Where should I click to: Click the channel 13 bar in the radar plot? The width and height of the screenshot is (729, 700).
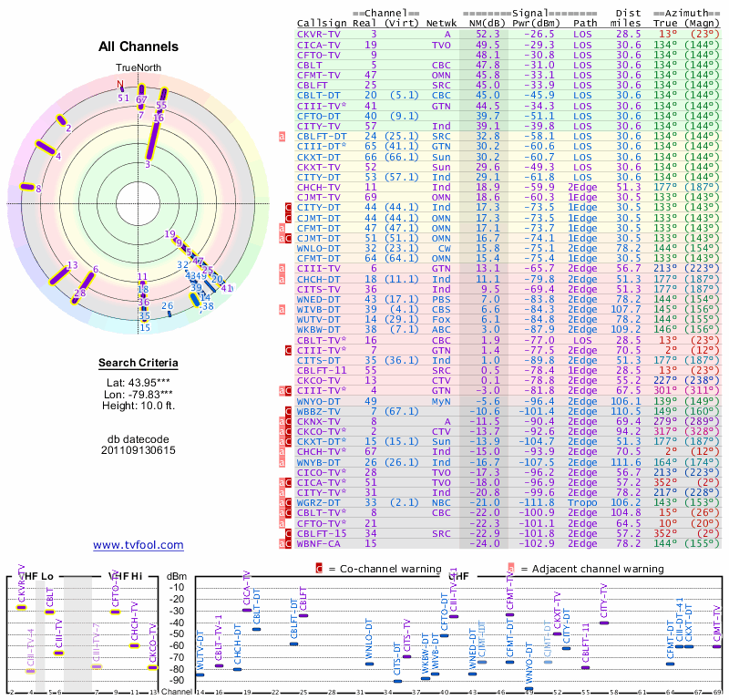pos(59,275)
